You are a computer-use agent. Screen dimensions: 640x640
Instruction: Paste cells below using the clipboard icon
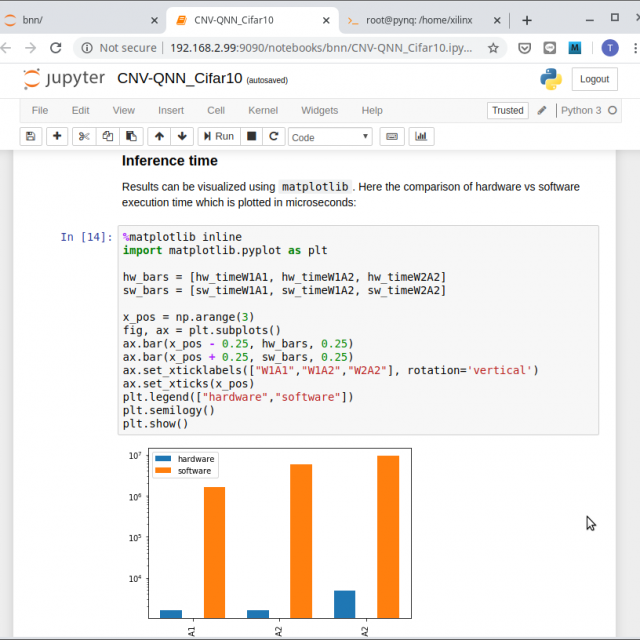click(x=131, y=136)
